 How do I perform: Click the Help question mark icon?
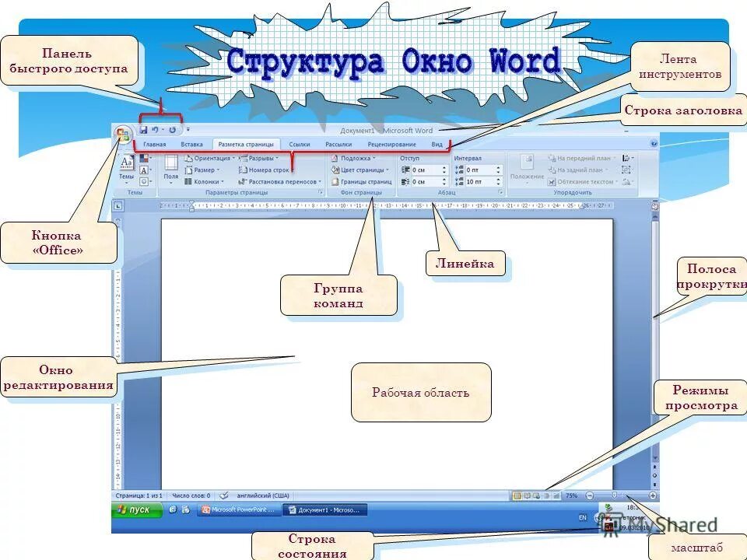click(x=654, y=143)
